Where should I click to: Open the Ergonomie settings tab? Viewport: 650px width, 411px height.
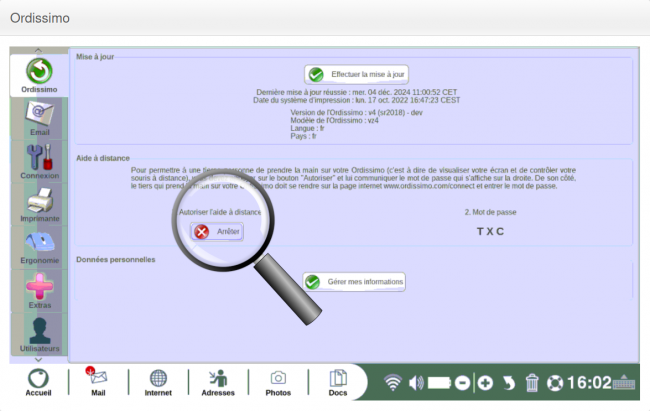click(x=39, y=248)
